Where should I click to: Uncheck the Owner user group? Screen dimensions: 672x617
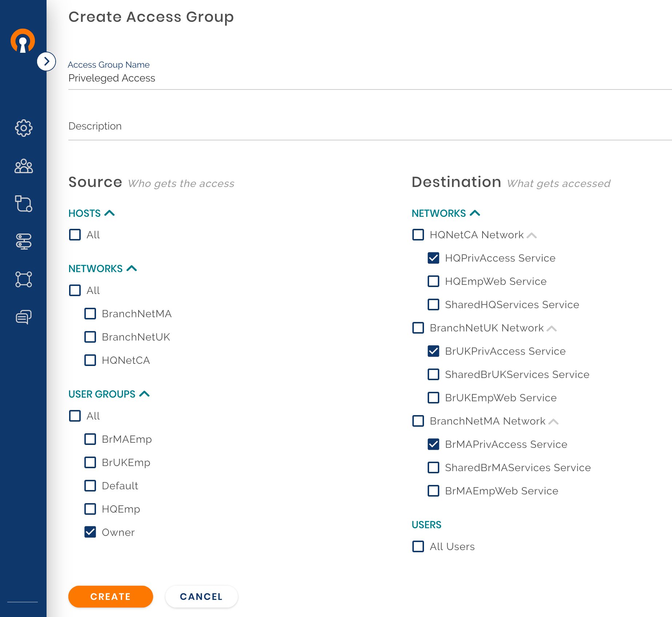(x=90, y=532)
